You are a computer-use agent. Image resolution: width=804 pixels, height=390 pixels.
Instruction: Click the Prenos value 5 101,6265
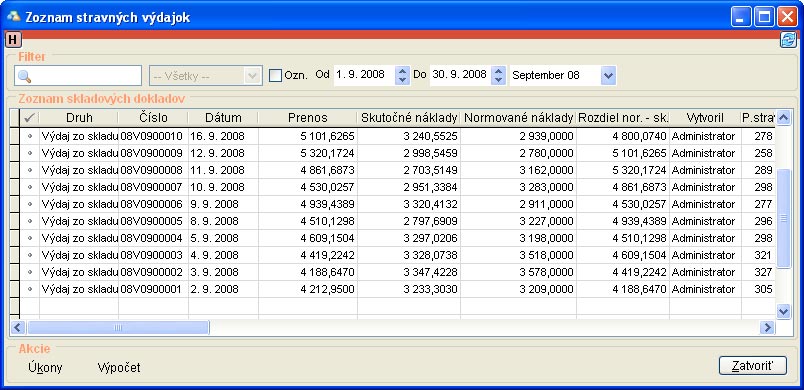coord(308,136)
